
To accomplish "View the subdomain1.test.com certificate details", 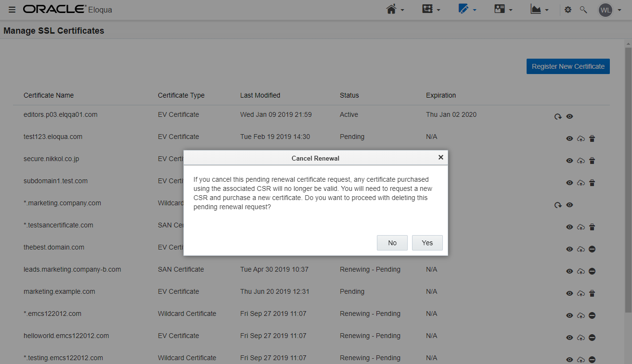I will [x=569, y=183].
